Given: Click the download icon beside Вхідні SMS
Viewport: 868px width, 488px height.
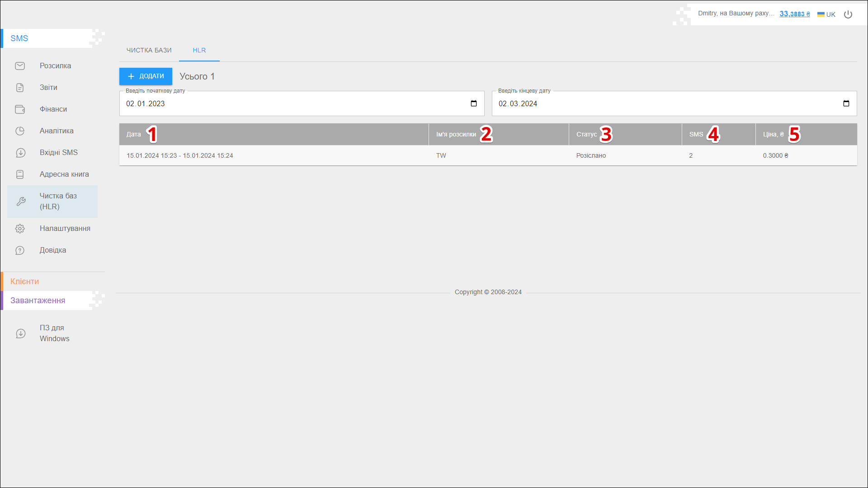Looking at the screenshot, I should click(20, 153).
